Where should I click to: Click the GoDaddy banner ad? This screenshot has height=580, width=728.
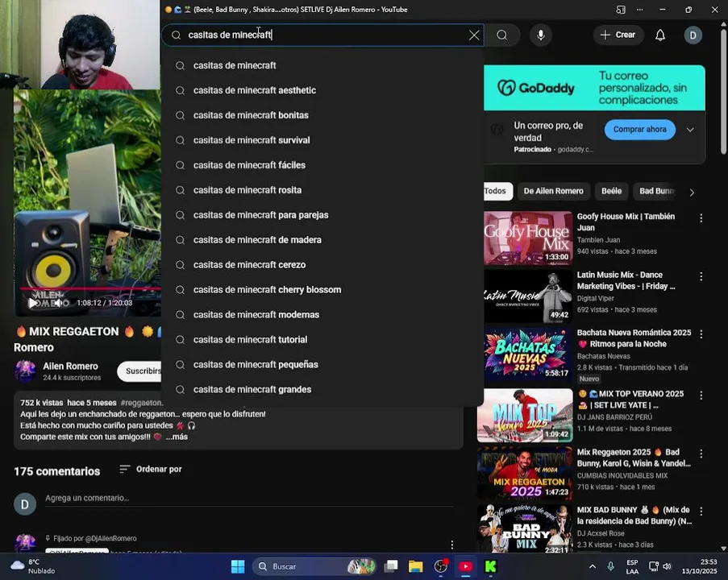[594, 88]
